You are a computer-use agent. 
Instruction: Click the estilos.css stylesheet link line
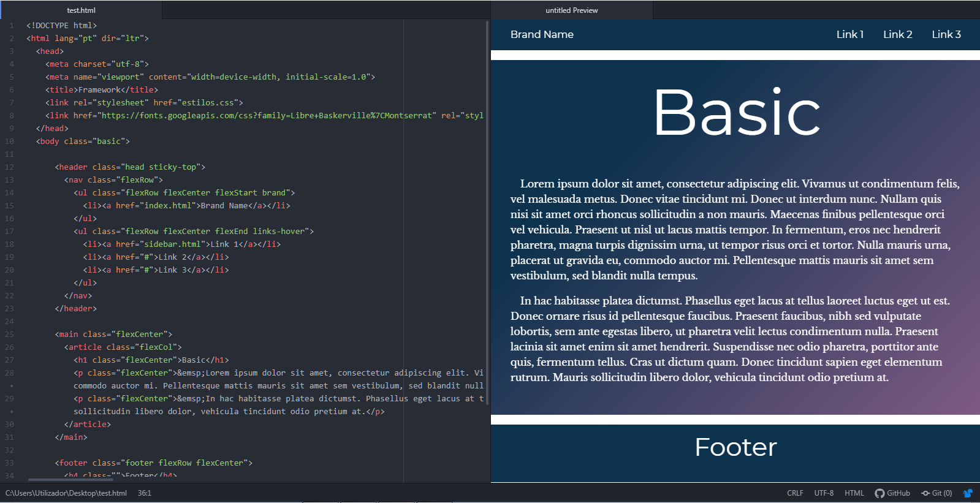tap(144, 103)
